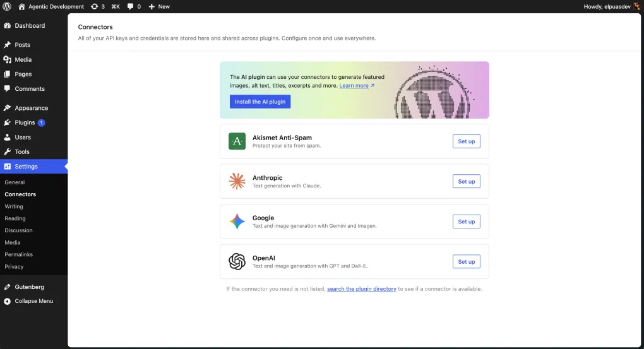Open the Permalinks settings submenu
Screen dimensions: 644x349
pyautogui.click(x=19, y=254)
